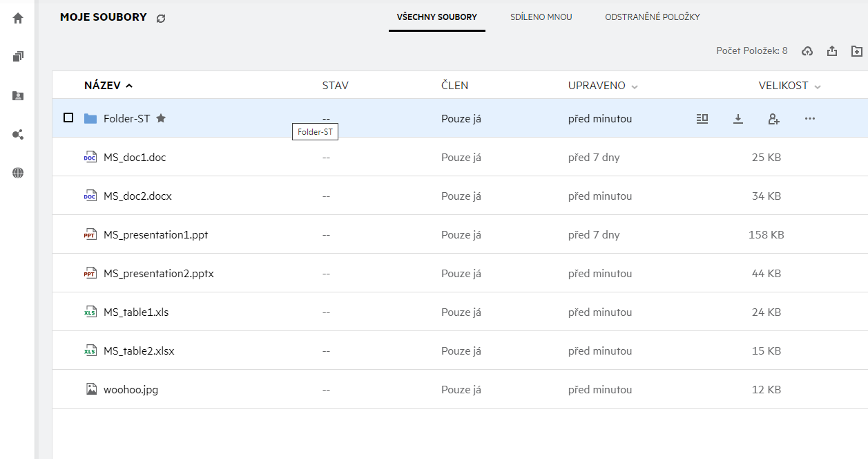Image resolution: width=868 pixels, height=459 pixels.
Task: Click the upload file icon
Action: pyautogui.click(x=832, y=50)
